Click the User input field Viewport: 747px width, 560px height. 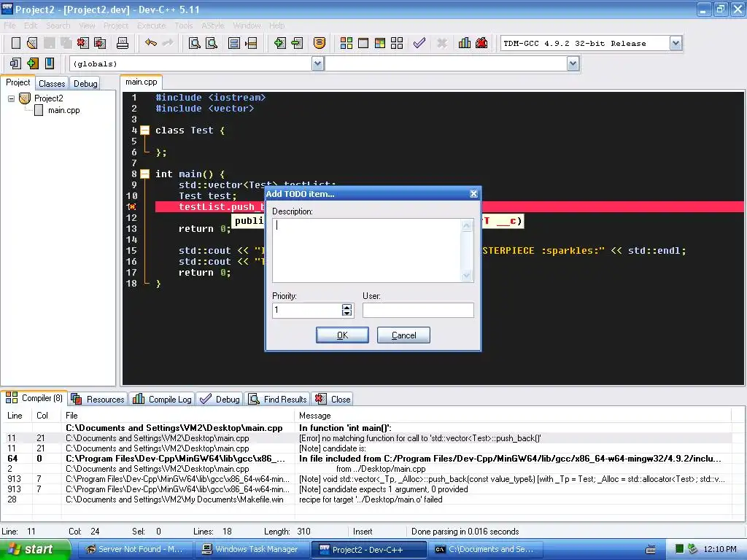click(418, 310)
